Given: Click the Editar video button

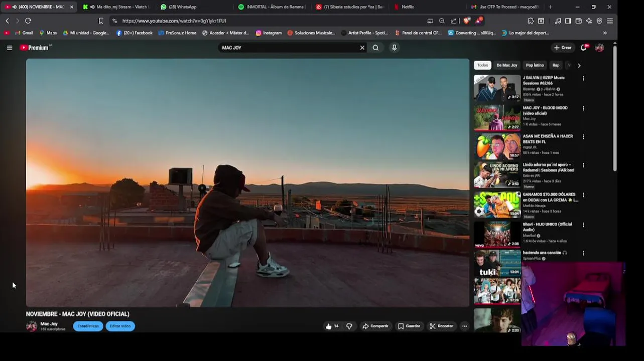Looking at the screenshot, I should tap(120, 326).
